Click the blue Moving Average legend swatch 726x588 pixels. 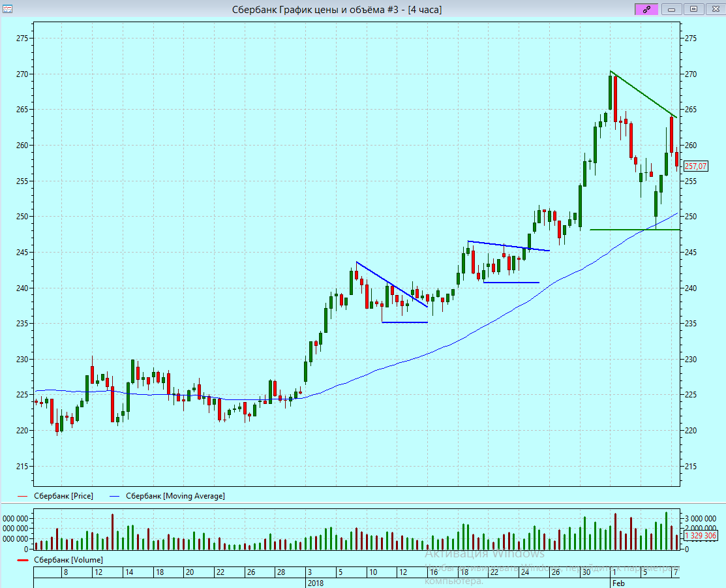(x=115, y=496)
